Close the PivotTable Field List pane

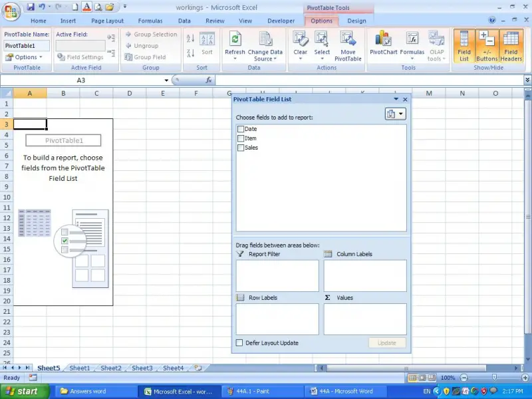(405, 99)
